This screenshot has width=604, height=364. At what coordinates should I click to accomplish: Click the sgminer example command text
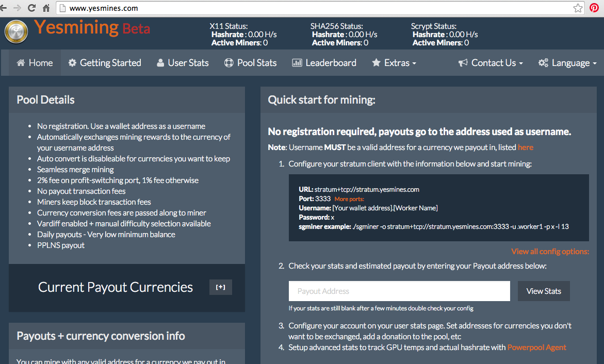(x=434, y=226)
